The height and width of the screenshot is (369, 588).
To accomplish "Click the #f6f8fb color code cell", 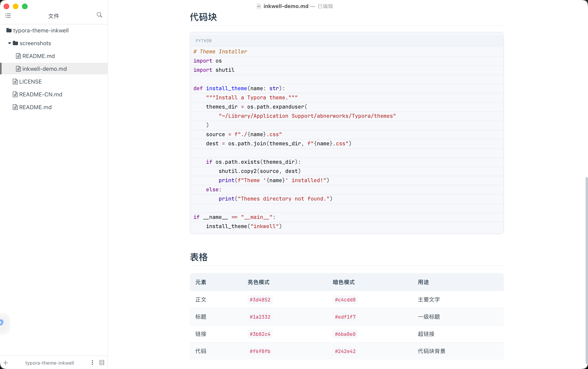I will 260,351.
